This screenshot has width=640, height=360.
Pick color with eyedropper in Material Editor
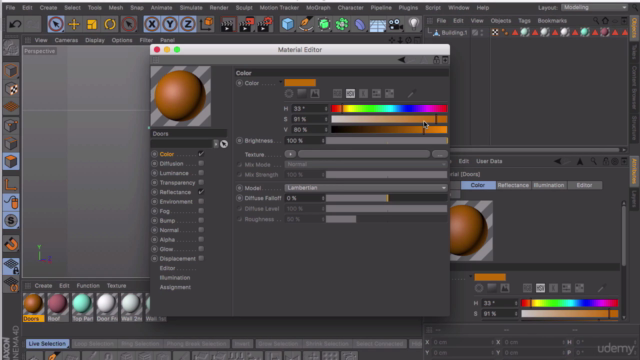point(411,94)
